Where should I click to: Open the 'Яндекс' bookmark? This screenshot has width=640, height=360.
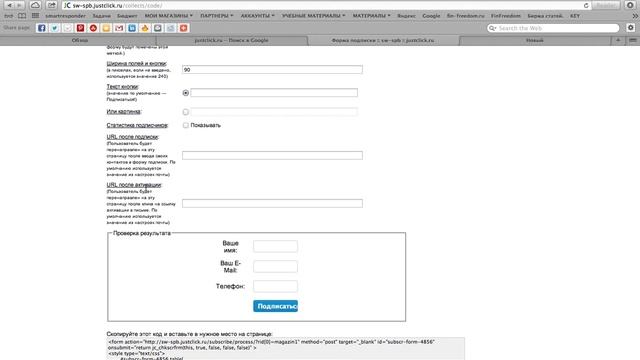coord(407,16)
